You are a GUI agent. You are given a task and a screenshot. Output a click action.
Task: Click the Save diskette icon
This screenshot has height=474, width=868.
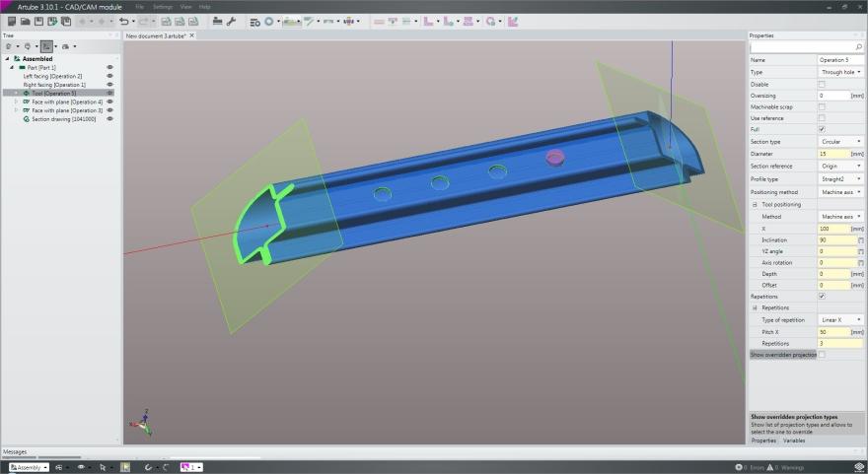[x=39, y=21]
